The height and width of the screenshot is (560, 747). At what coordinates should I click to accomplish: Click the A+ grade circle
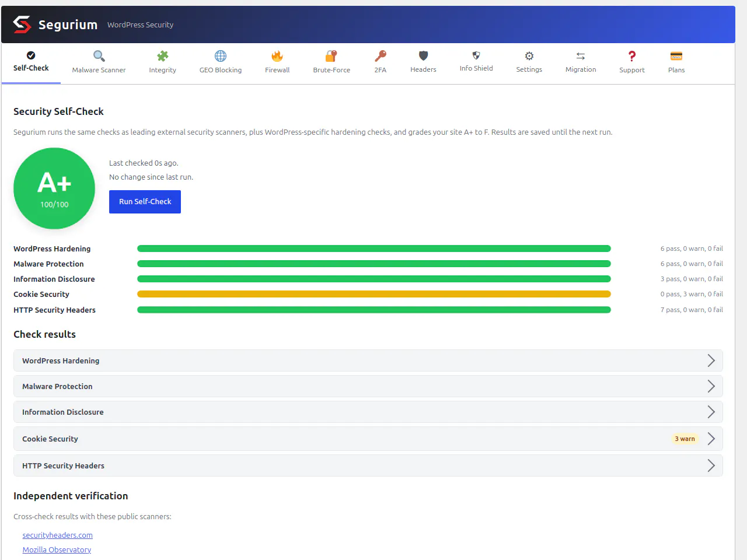pyautogui.click(x=54, y=188)
